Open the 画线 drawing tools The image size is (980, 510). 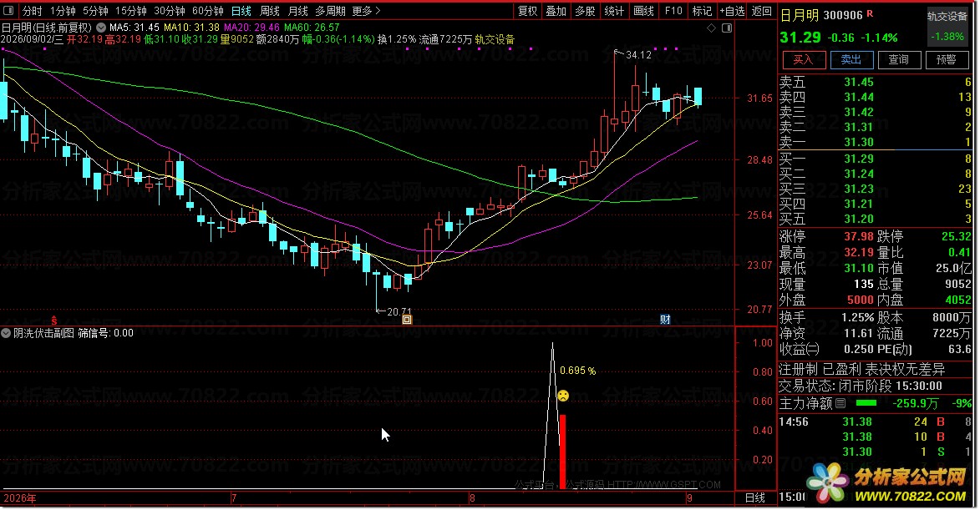tap(643, 11)
